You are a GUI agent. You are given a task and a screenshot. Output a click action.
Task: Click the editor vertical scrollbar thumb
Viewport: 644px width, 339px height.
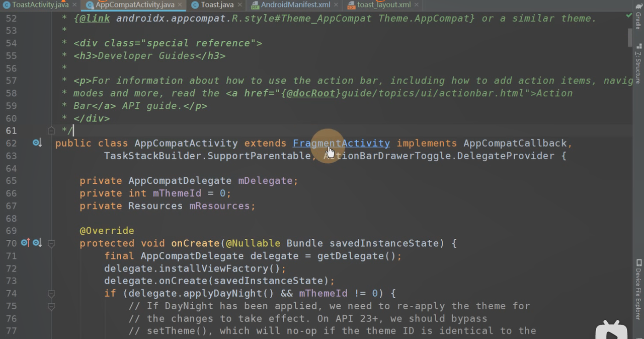coord(630,38)
